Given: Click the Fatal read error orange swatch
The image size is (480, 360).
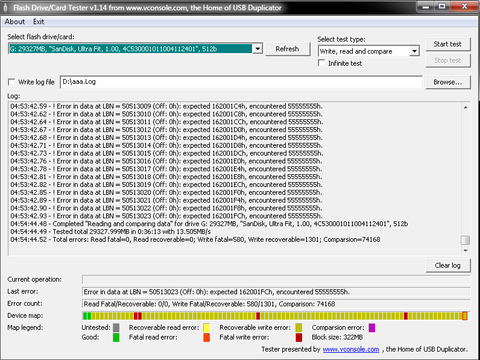Looking at the screenshot, I should 207,337.
